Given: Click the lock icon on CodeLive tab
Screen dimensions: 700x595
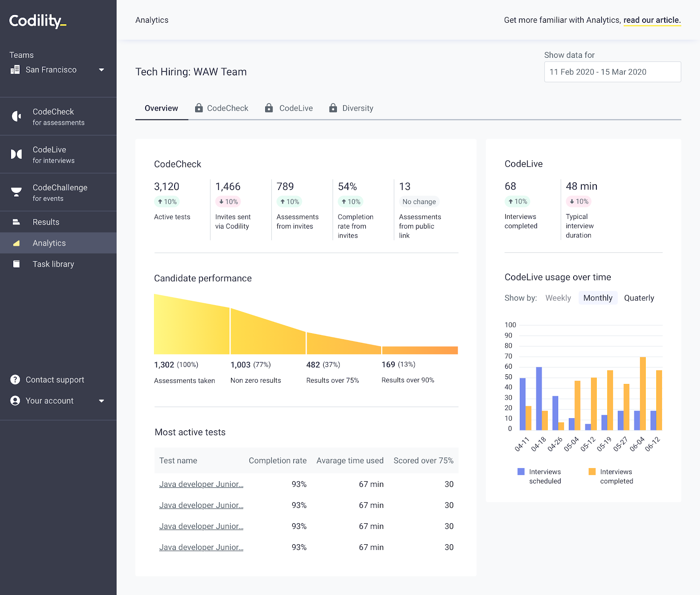Looking at the screenshot, I should tap(269, 108).
